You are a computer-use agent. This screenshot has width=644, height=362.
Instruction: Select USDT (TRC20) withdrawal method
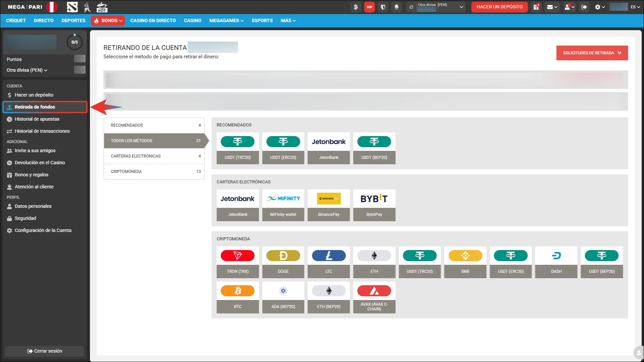coord(237,148)
